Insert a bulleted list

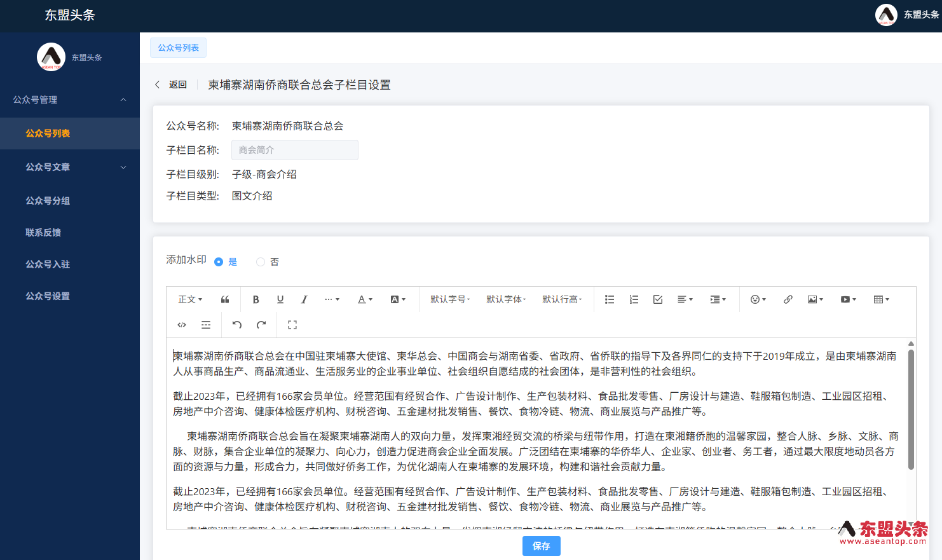click(610, 299)
